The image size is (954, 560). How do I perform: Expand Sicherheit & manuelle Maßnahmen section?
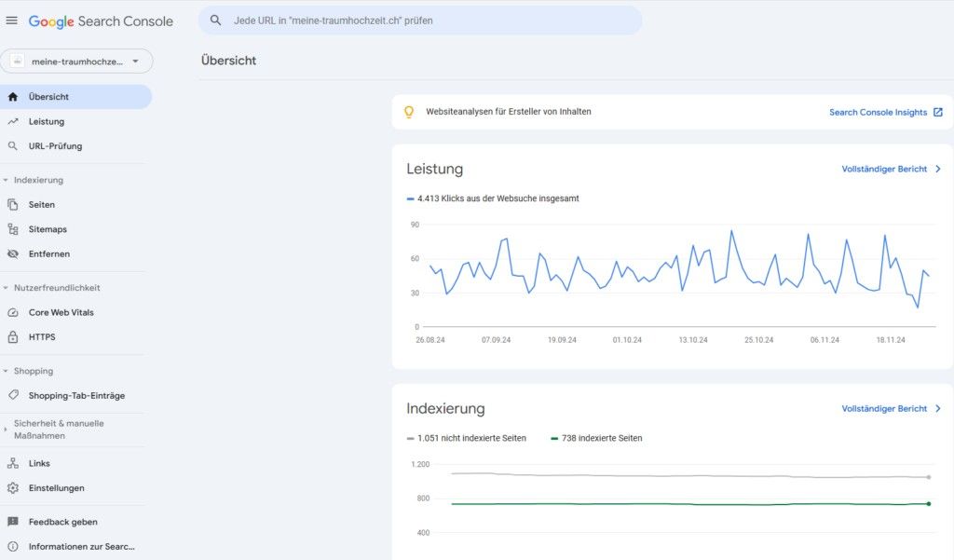(6, 430)
